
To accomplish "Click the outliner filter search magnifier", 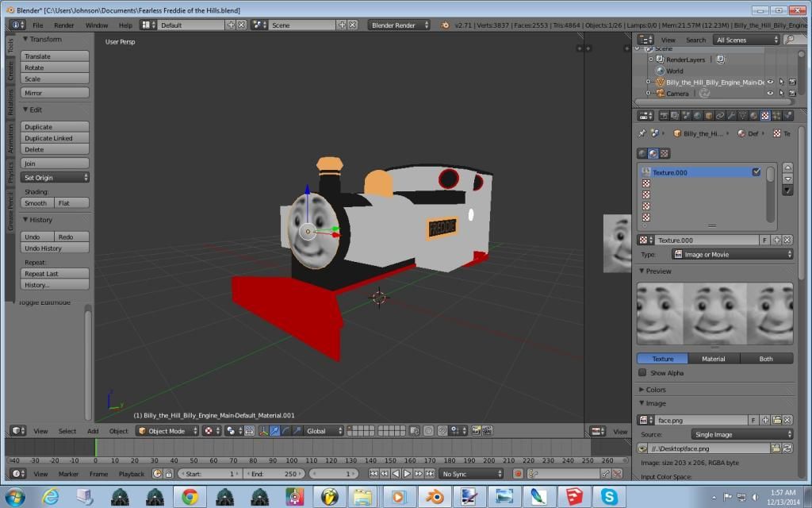I will tap(789, 40).
